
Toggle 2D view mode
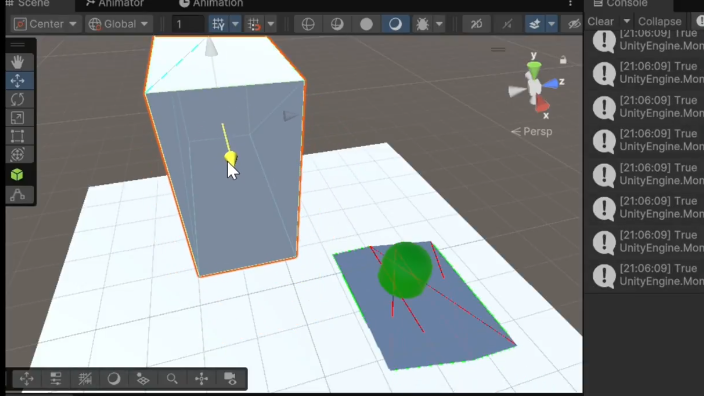[476, 24]
